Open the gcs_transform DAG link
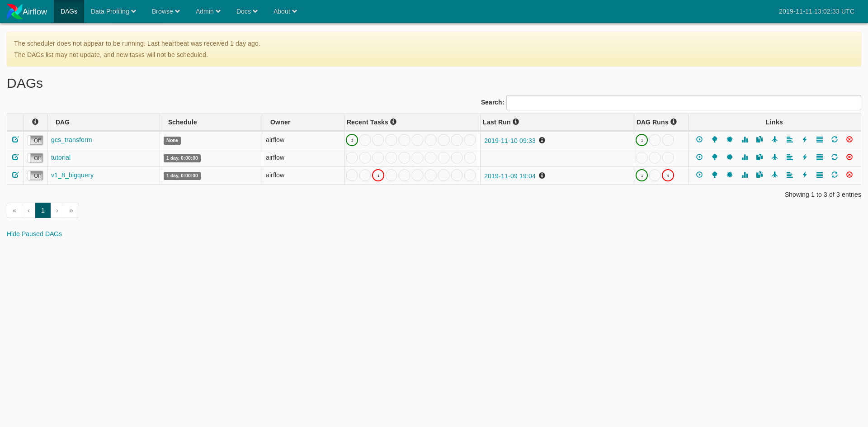 click(71, 140)
